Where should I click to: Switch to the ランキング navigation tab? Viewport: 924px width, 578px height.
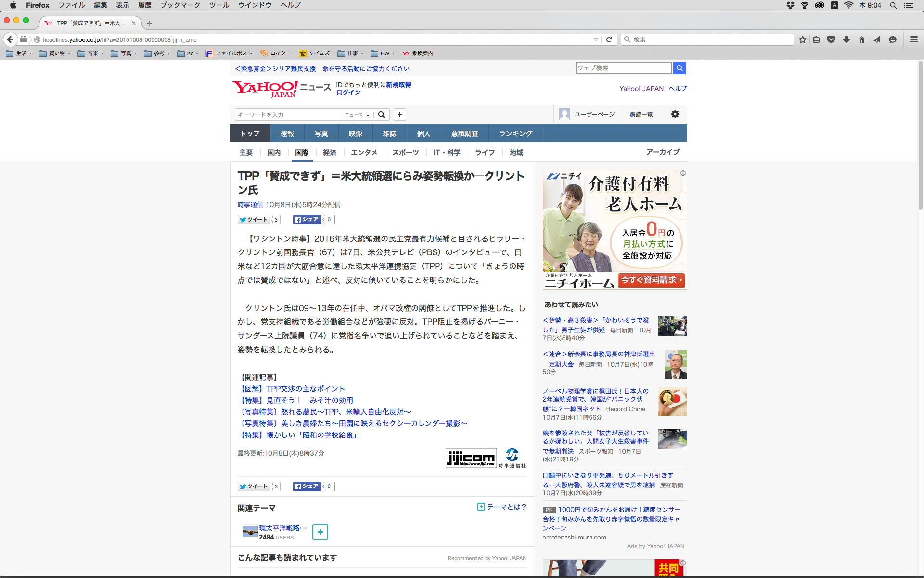coord(515,133)
